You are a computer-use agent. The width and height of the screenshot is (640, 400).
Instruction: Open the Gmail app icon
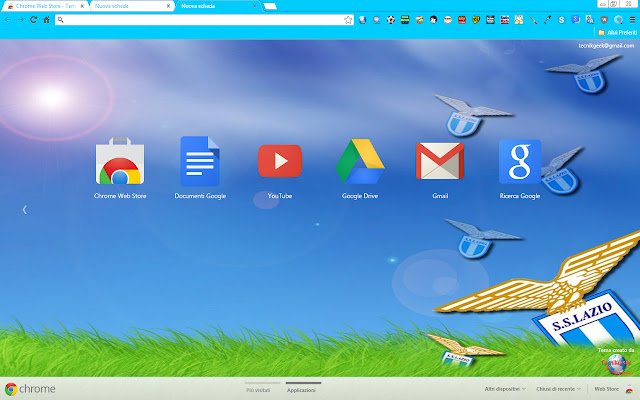[440, 161]
